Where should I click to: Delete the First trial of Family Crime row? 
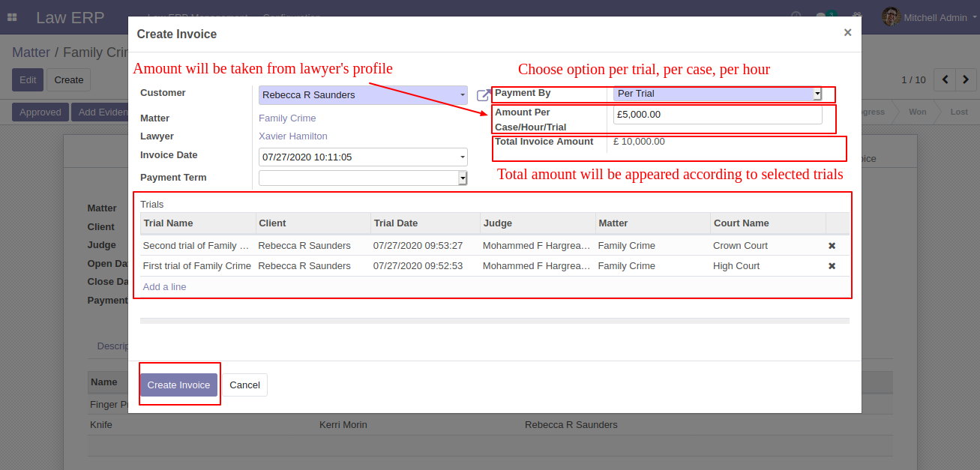point(832,266)
